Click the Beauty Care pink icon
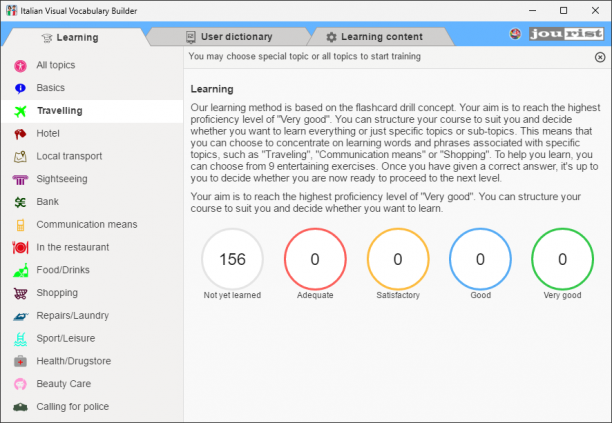612x423 pixels. 20,384
